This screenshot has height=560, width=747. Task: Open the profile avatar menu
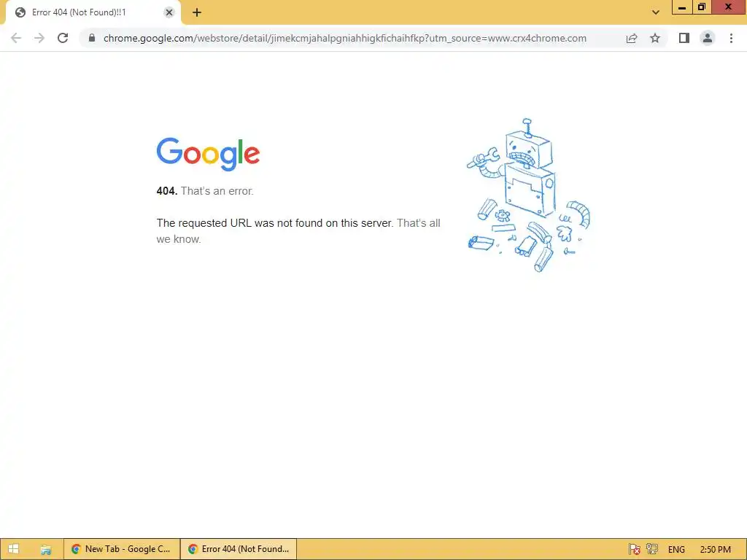pos(708,38)
